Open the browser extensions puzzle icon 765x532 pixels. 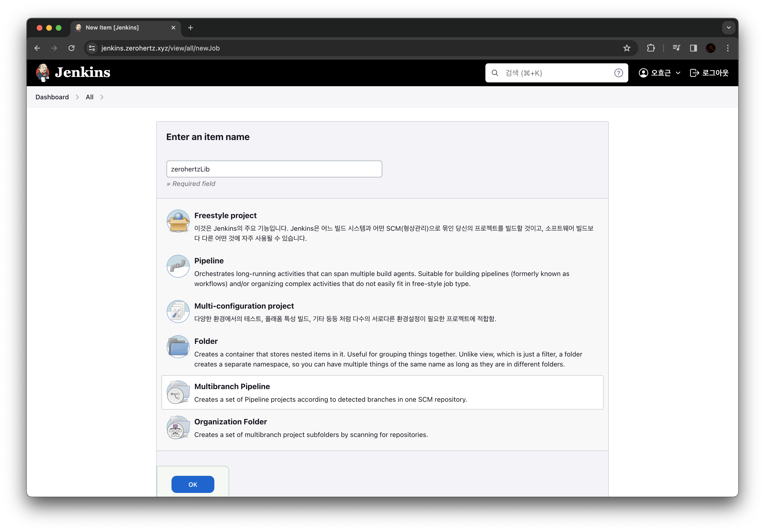[651, 48]
